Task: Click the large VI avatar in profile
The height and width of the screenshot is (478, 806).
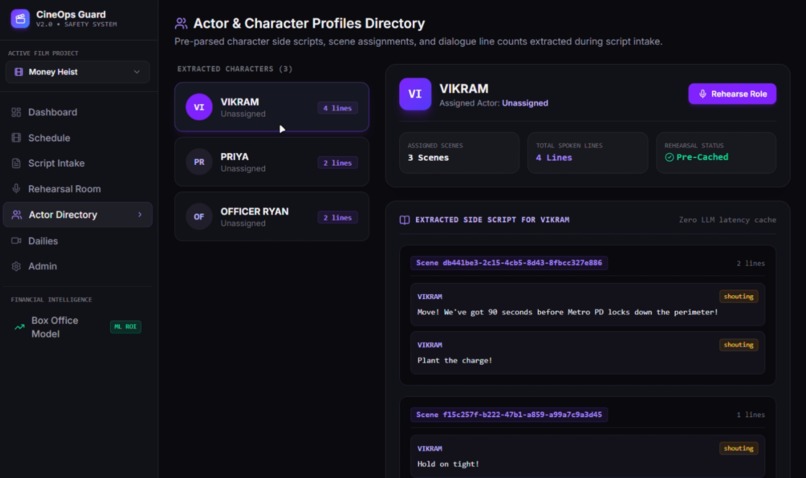Action: 415,94
